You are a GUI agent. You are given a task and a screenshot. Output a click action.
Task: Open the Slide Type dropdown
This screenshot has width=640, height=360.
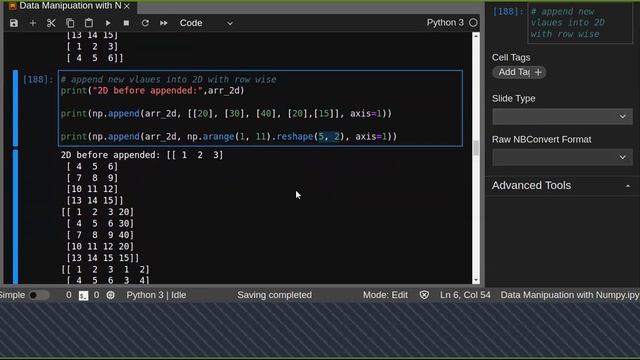click(x=562, y=116)
